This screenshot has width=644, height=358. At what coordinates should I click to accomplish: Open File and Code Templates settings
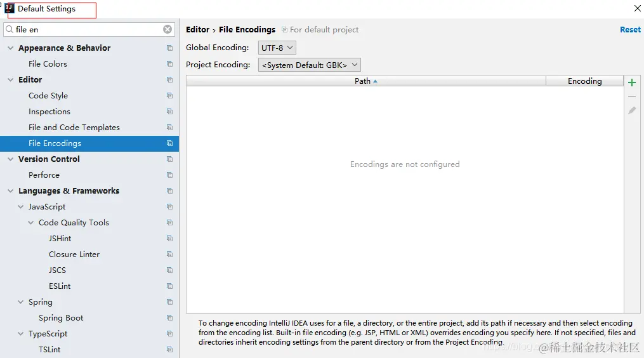[74, 128]
